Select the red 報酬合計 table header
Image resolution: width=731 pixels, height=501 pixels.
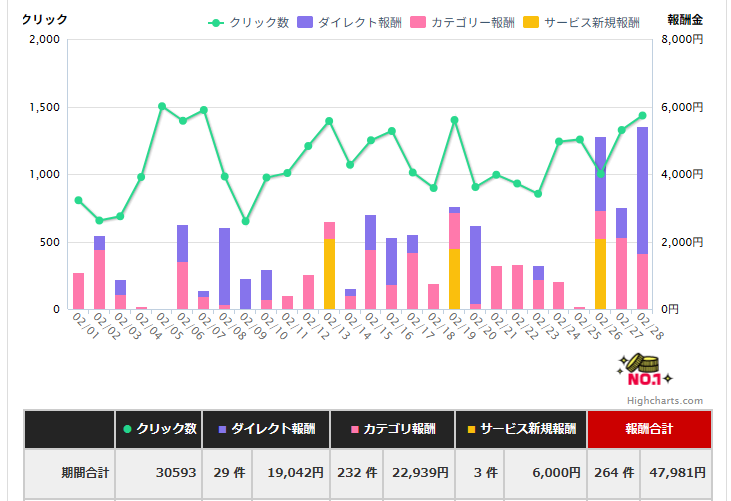pyautogui.click(x=650, y=429)
